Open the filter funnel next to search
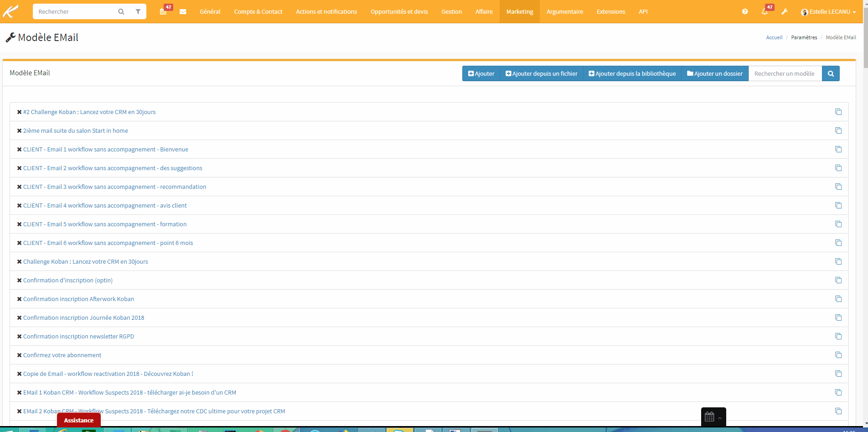868x432 pixels. tap(138, 11)
